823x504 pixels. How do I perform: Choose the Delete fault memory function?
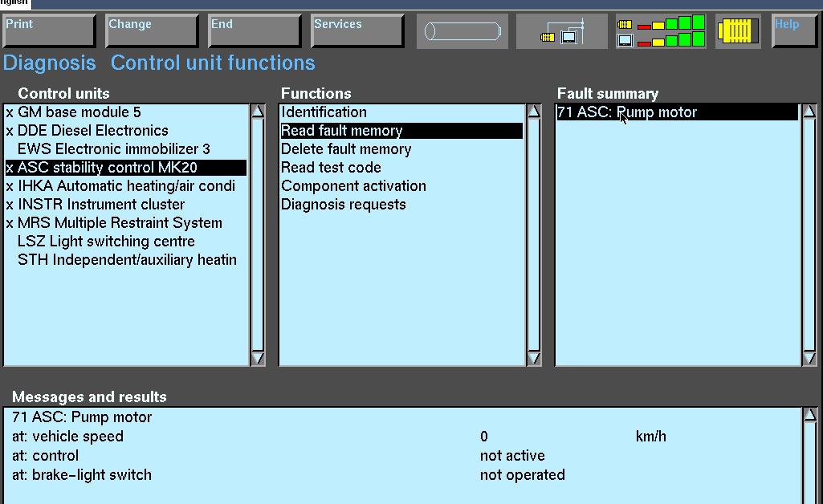(346, 149)
